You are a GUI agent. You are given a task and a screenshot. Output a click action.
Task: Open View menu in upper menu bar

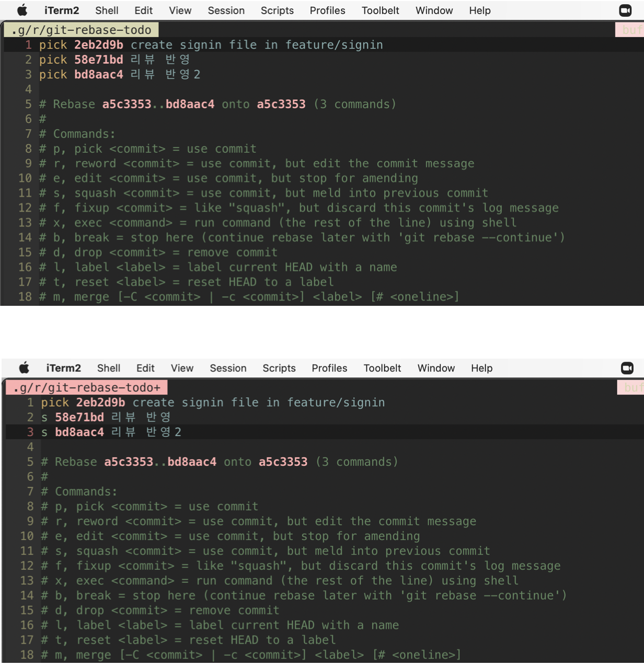(x=180, y=10)
